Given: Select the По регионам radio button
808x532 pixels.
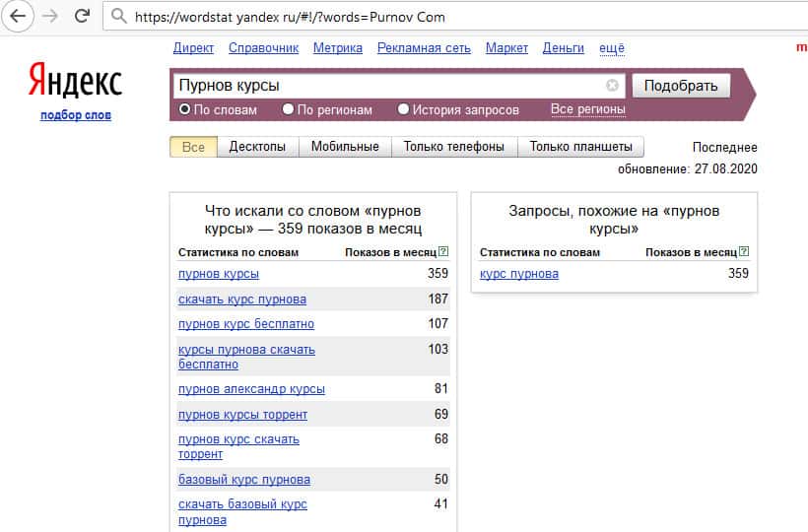Looking at the screenshot, I should [288, 109].
